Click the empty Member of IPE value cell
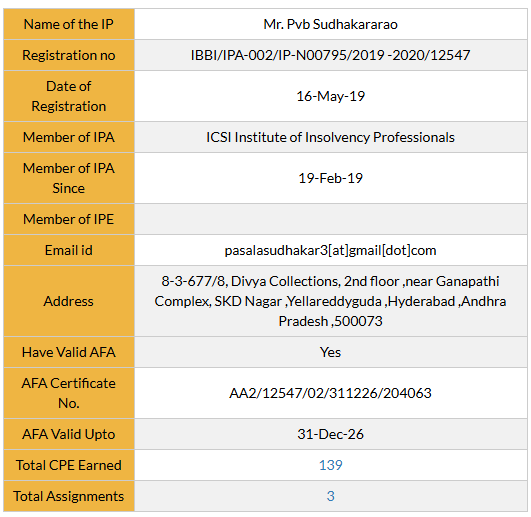 (x=331, y=219)
